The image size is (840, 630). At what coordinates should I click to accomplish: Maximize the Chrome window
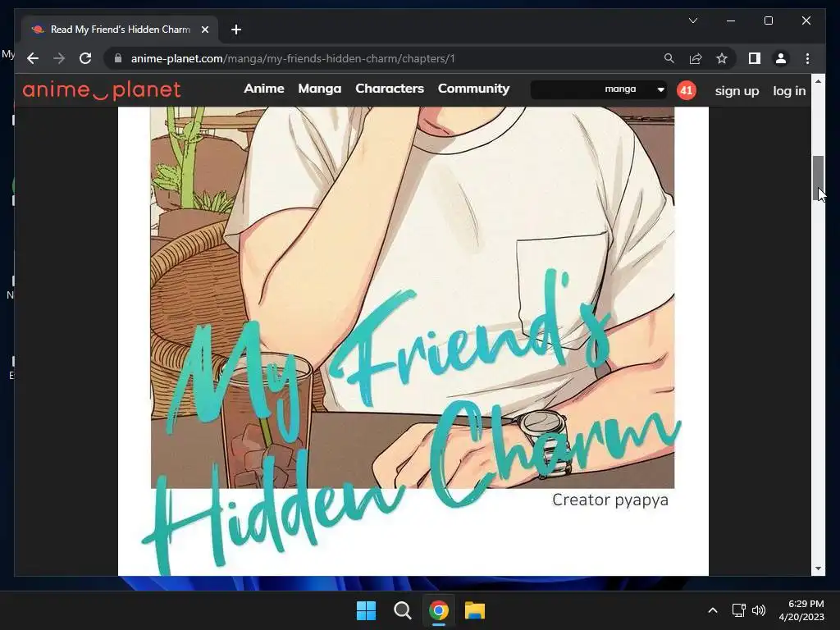click(x=768, y=21)
